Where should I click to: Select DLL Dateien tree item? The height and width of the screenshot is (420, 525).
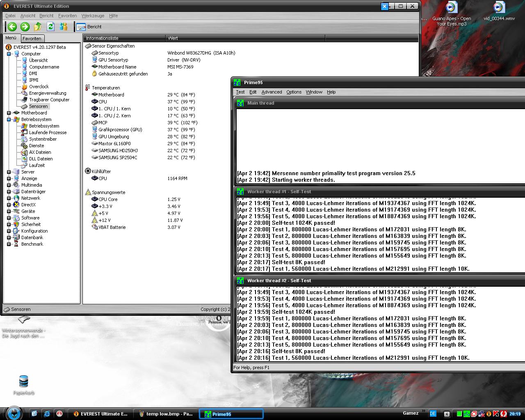coord(41,159)
